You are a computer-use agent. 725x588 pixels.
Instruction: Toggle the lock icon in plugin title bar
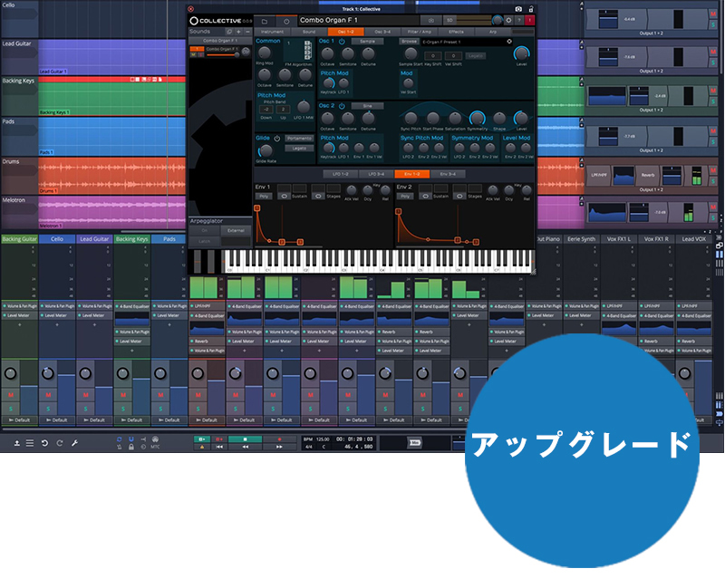pyautogui.click(x=531, y=9)
